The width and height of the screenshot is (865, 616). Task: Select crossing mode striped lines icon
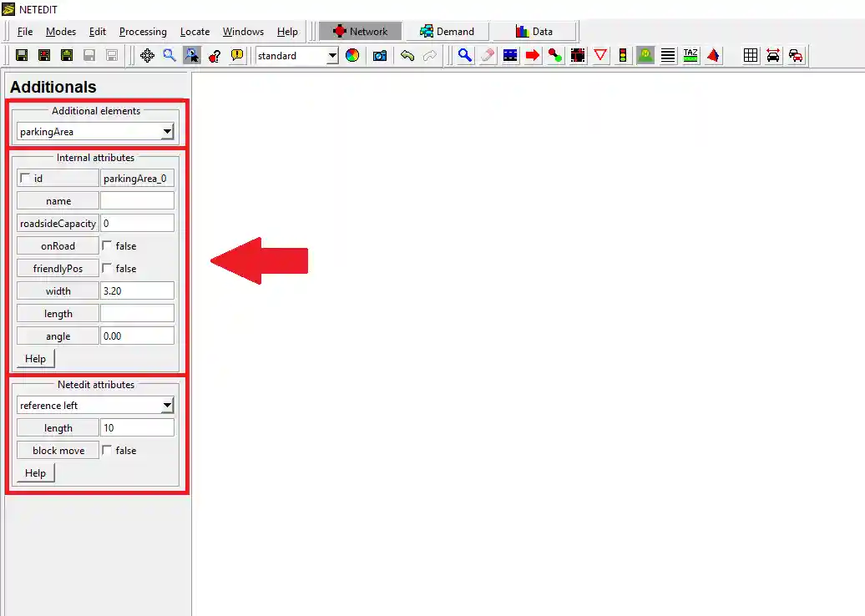pos(668,56)
